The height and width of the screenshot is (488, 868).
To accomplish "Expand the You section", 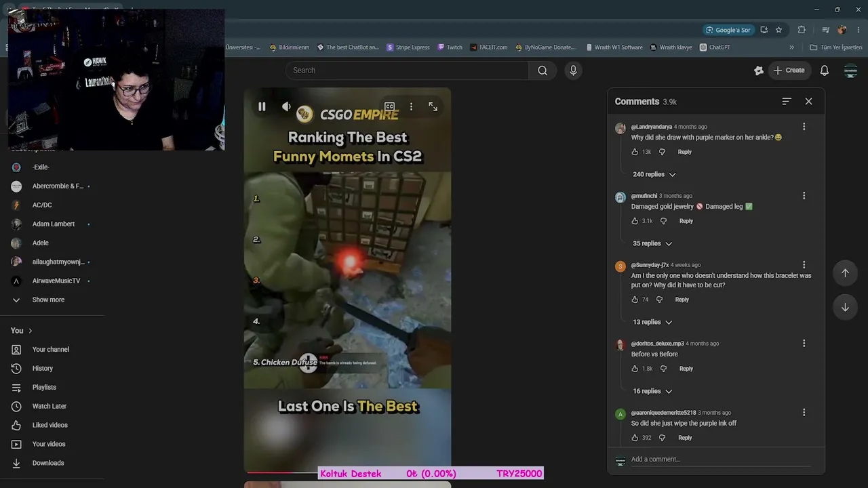I will 22,331.
